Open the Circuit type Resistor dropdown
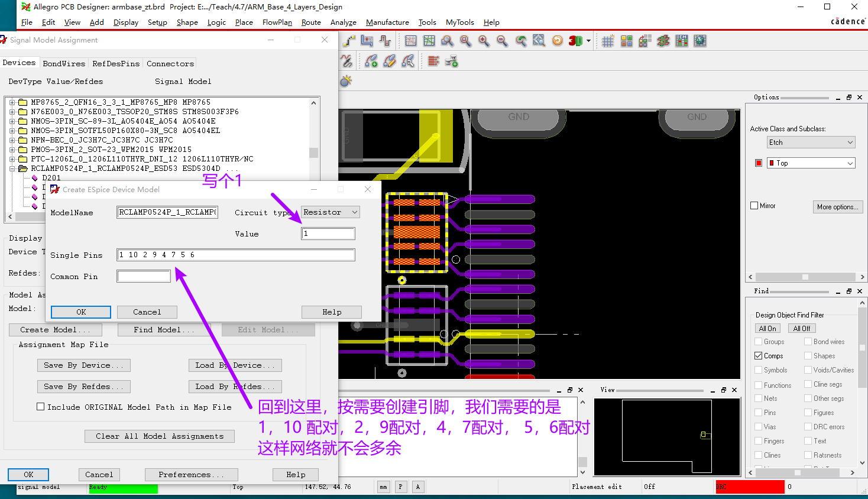Viewport: 868px width, 499px height. pos(331,212)
